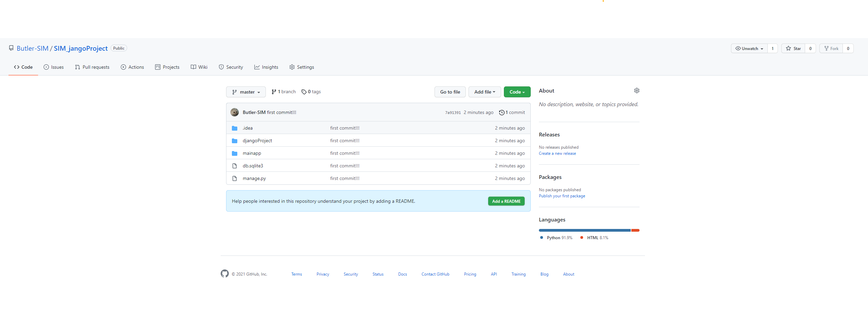The width and height of the screenshot is (868, 330).
Task: Click the Star count badge
Action: tap(810, 48)
